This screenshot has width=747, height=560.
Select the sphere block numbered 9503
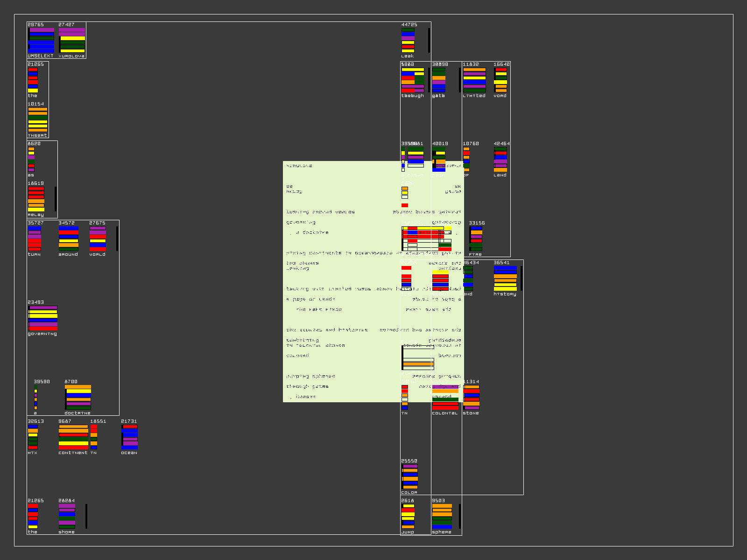(442, 516)
